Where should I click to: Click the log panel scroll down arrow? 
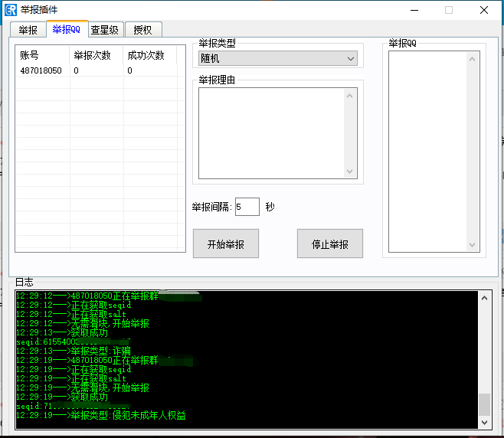[484, 422]
